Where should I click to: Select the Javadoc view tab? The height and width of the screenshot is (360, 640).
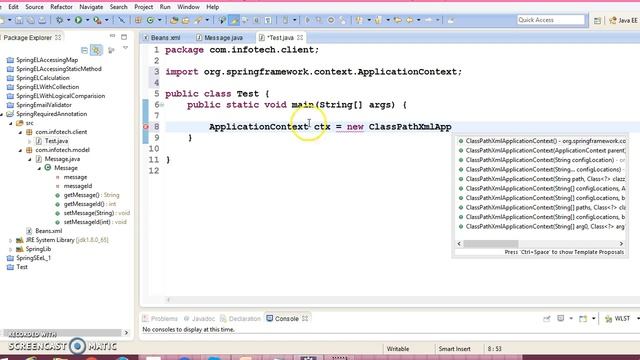pos(199,319)
